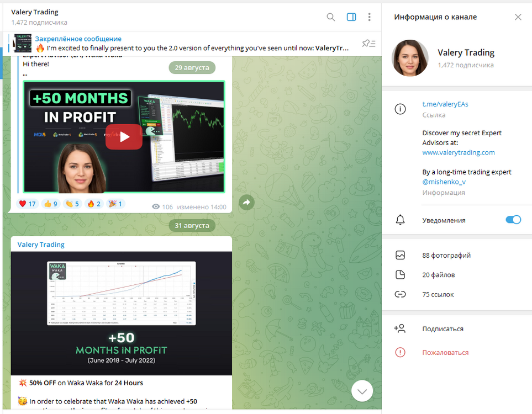
Task: Click the views eye icon showing 106
Action: [x=156, y=207]
